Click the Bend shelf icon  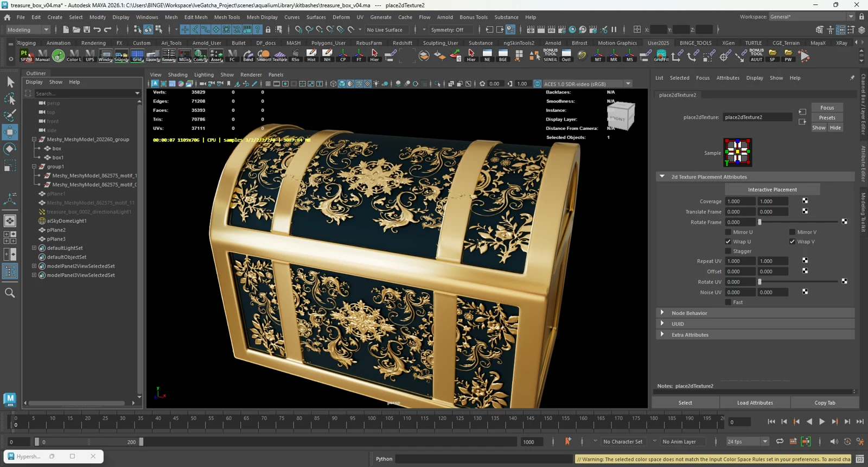pos(248,55)
